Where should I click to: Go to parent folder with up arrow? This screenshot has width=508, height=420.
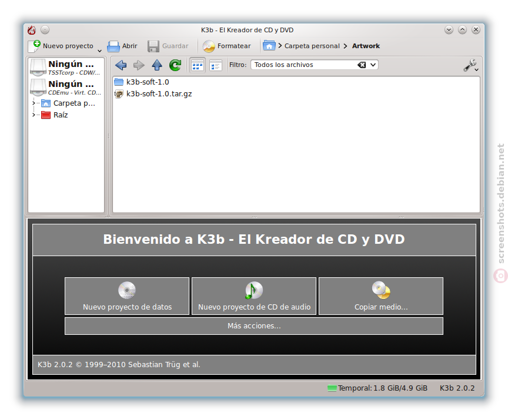point(157,65)
